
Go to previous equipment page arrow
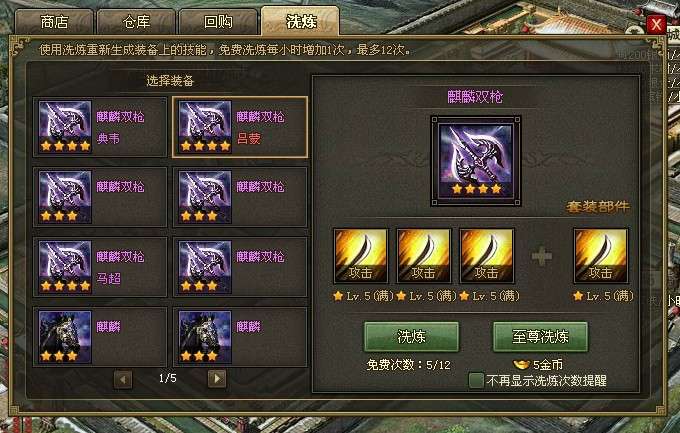coord(123,379)
